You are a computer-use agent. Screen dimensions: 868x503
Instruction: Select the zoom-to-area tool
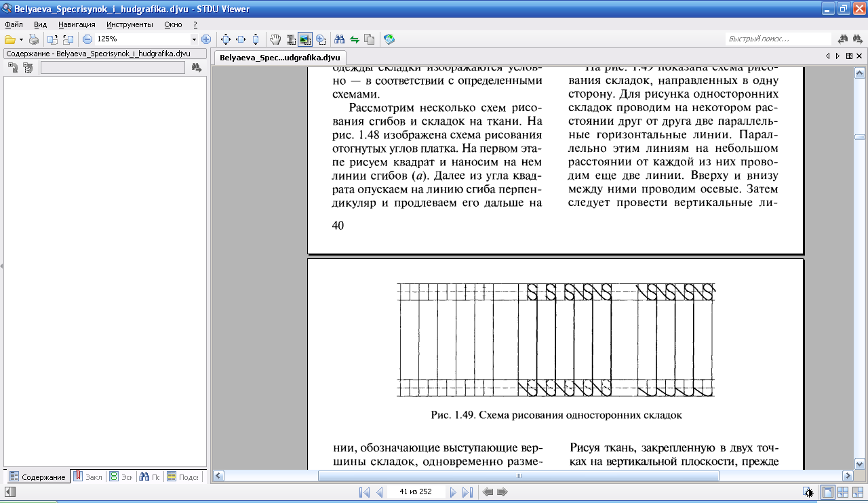click(x=320, y=39)
